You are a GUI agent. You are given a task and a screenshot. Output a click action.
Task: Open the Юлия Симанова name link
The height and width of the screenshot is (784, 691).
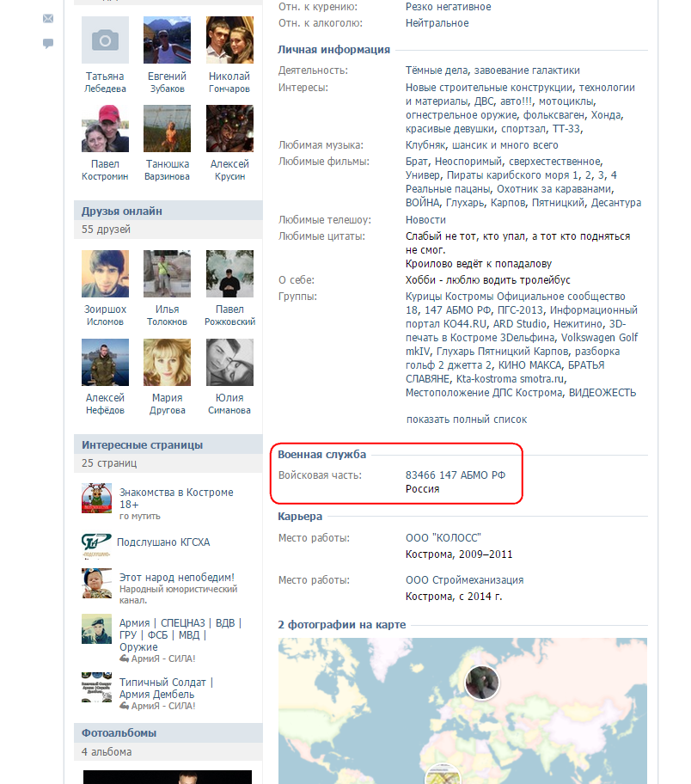(x=229, y=404)
